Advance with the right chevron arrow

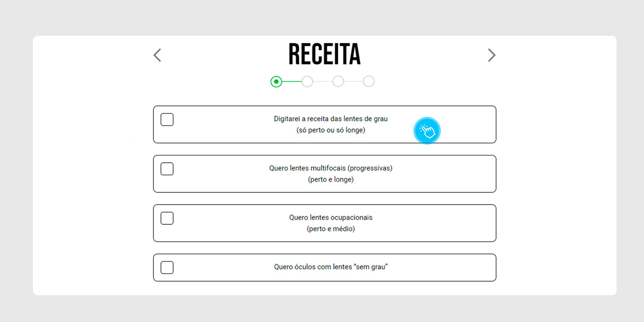click(x=491, y=55)
